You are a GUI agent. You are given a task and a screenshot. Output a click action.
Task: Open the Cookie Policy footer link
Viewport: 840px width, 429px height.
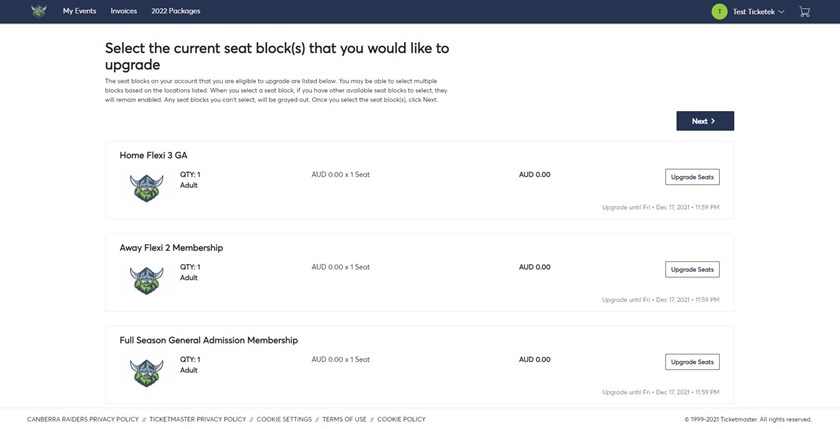401,419
